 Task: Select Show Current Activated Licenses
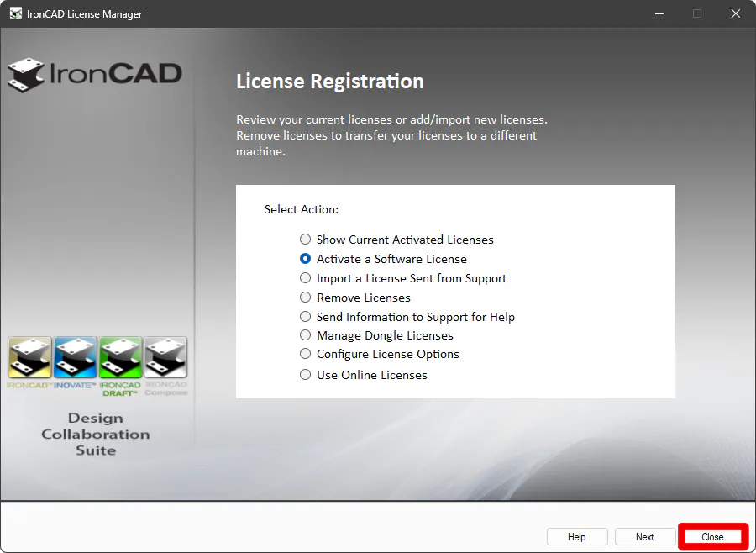[306, 240]
